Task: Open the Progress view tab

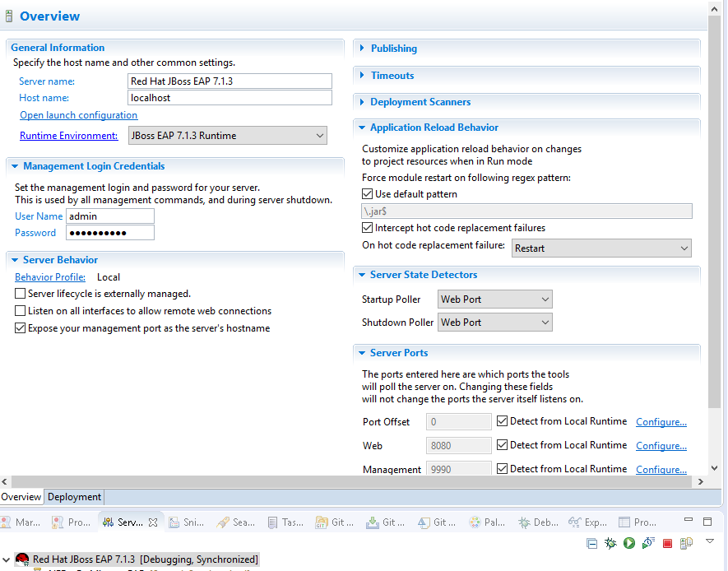Action: point(638,522)
